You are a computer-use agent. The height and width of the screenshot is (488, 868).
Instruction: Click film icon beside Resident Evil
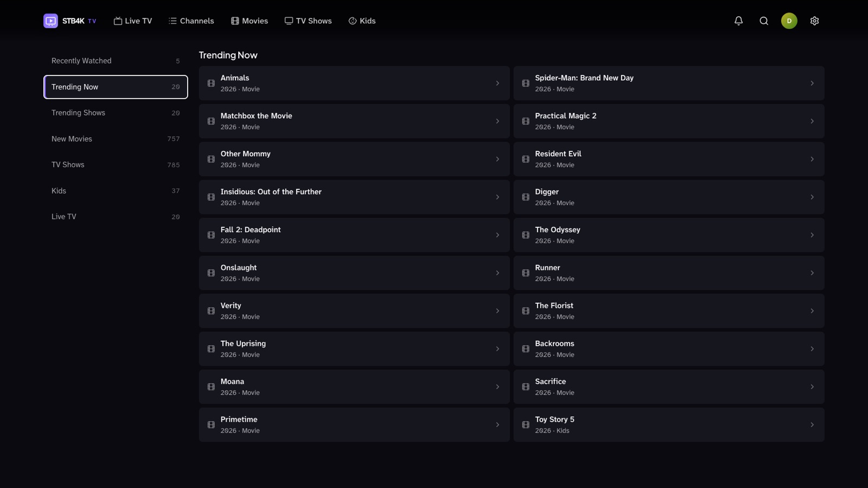526,159
